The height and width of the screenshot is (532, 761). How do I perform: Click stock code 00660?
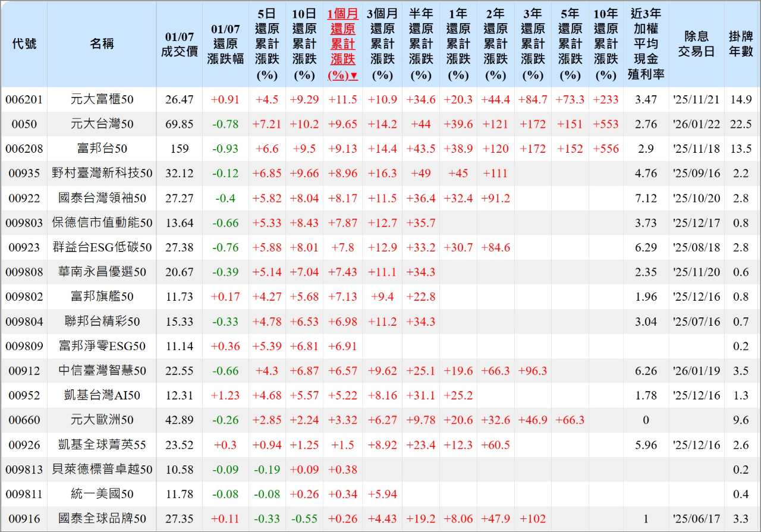24,420
